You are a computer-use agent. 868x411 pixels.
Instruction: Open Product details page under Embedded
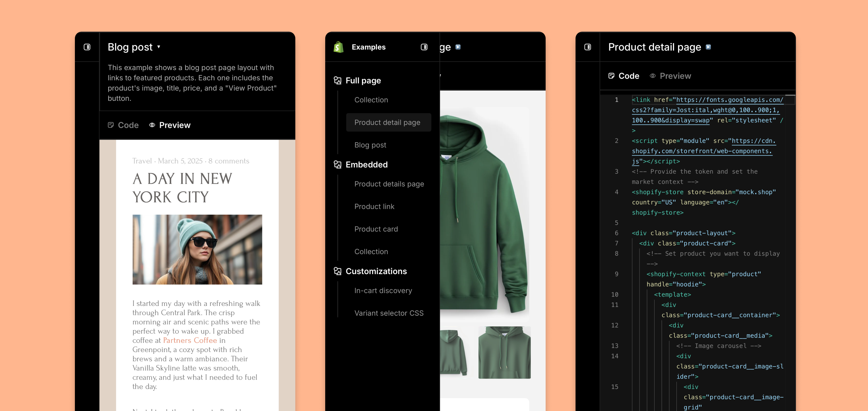pos(389,184)
